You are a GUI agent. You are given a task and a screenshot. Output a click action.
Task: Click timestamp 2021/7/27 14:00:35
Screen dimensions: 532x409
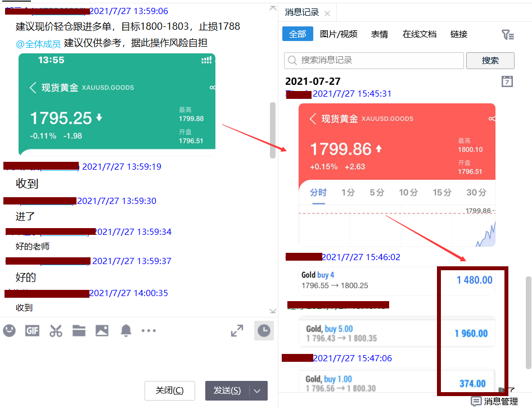[128, 293]
